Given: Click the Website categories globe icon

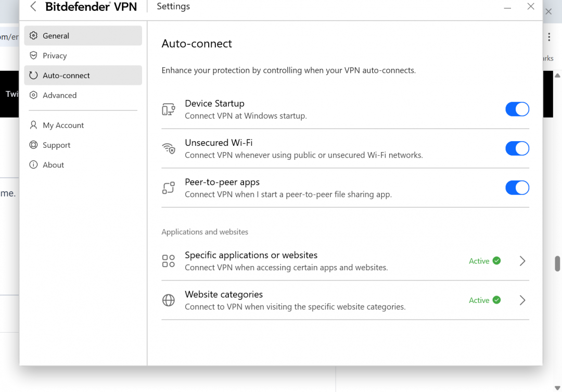Looking at the screenshot, I should pyautogui.click(x=169, y=300).
